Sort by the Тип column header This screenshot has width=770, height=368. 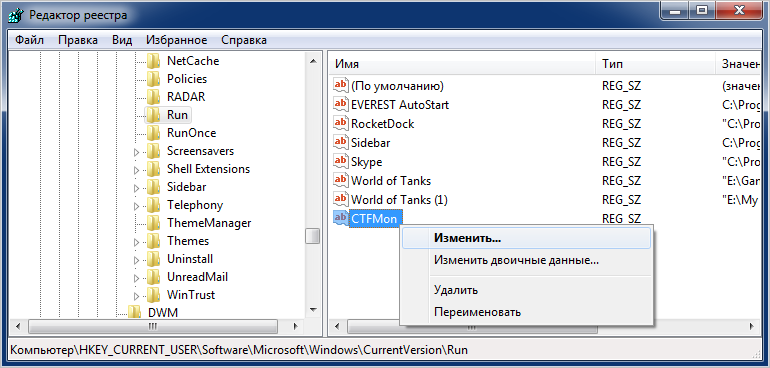click(656, 64)
